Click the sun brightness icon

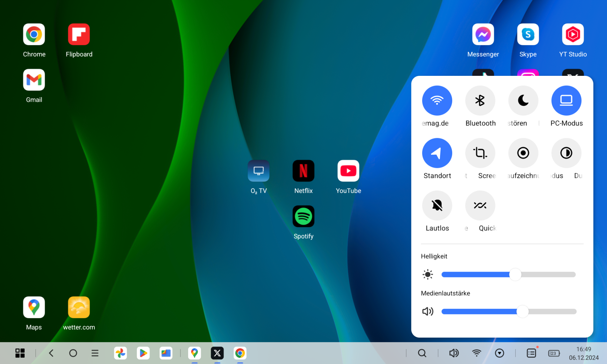(428, 274)
